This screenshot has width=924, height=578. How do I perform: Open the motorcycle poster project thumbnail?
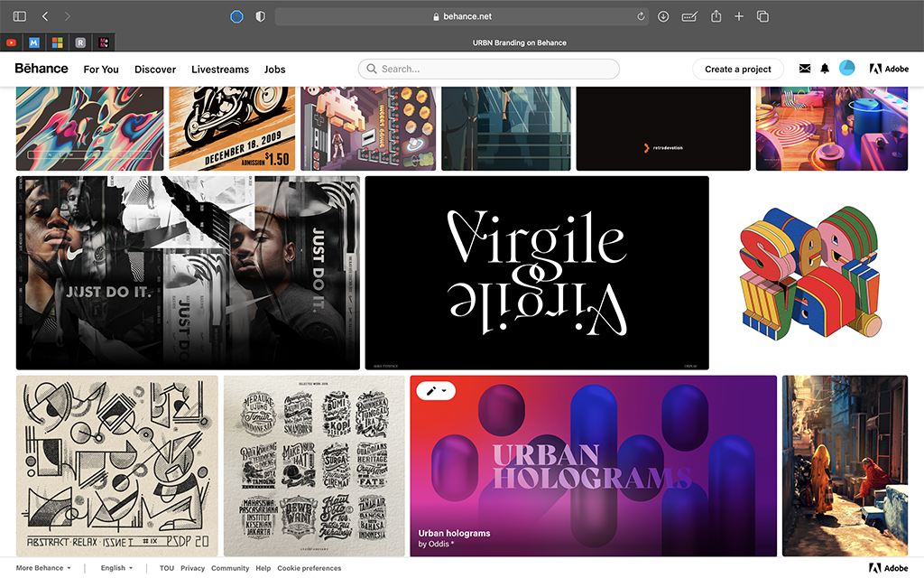pyautogui.click(x=232, y=128)
